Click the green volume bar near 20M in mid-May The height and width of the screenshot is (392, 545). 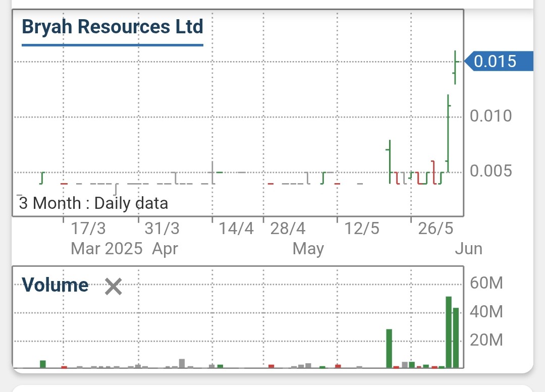click(389, 348)
